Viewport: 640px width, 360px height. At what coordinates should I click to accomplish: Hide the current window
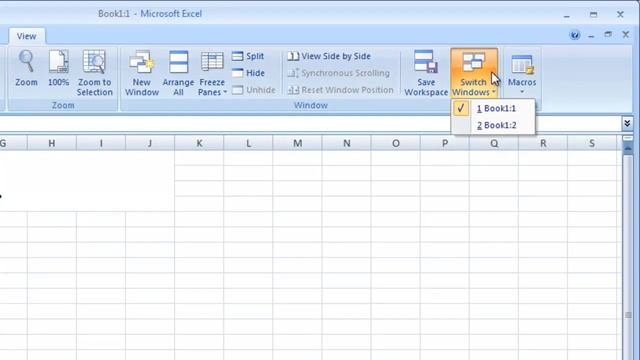tap(248, 73)
